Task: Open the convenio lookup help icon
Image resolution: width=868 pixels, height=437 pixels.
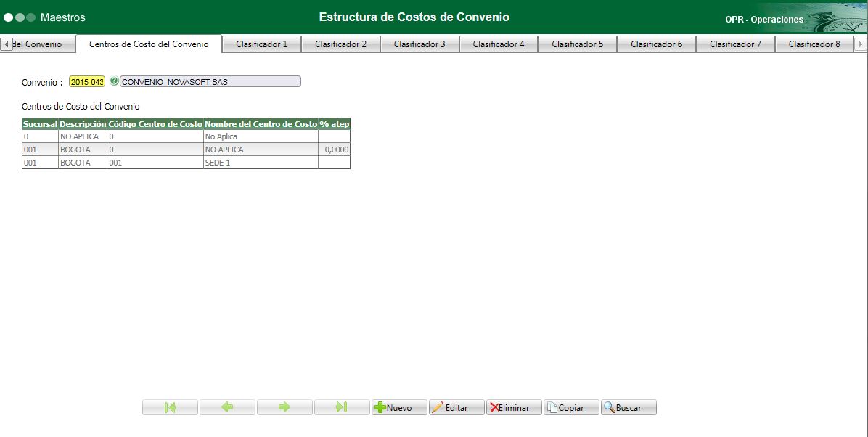Action: [115, 81]
